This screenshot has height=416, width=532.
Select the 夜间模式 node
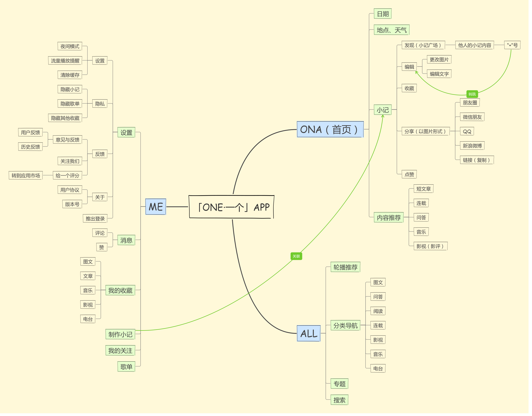(x=70, y=47)
